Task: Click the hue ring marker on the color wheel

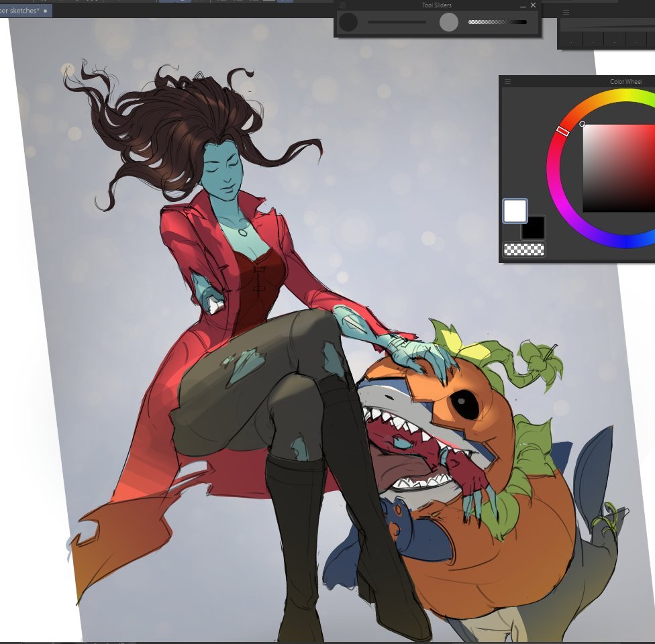Action: [562, 131]
